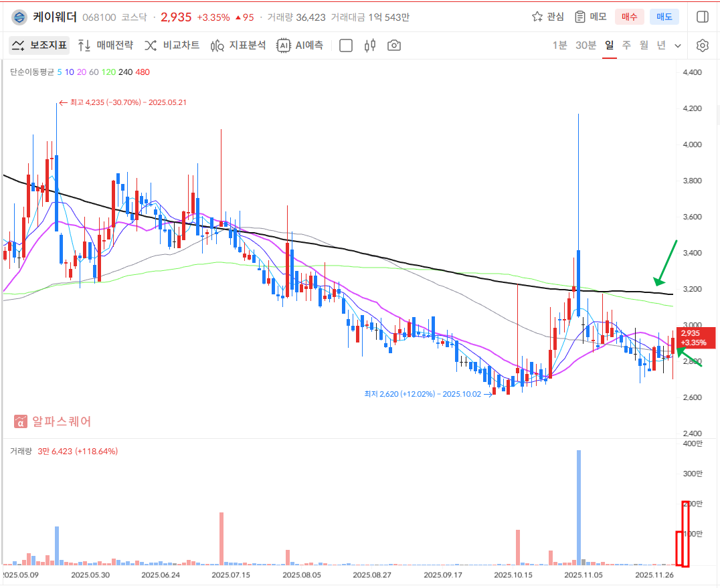Viewport: 720px width, 588px height.
Task: Select the 주 weekly timeframe tab
Action: coord(626,45)
